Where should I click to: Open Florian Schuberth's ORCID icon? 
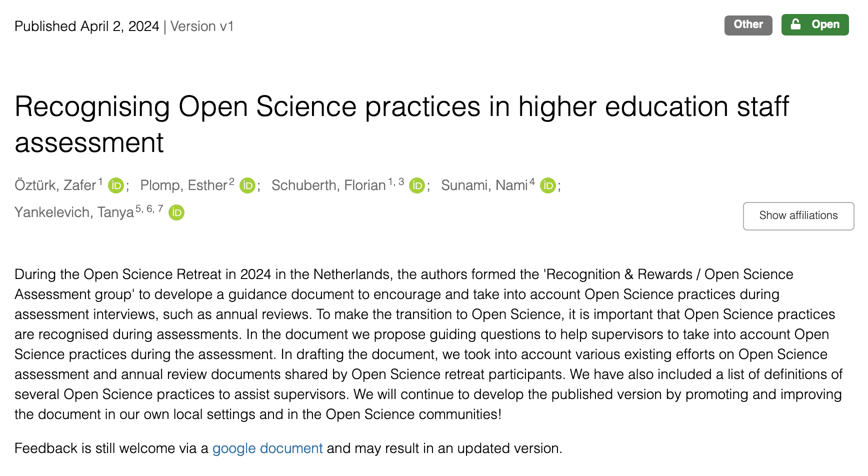(417, 185)
